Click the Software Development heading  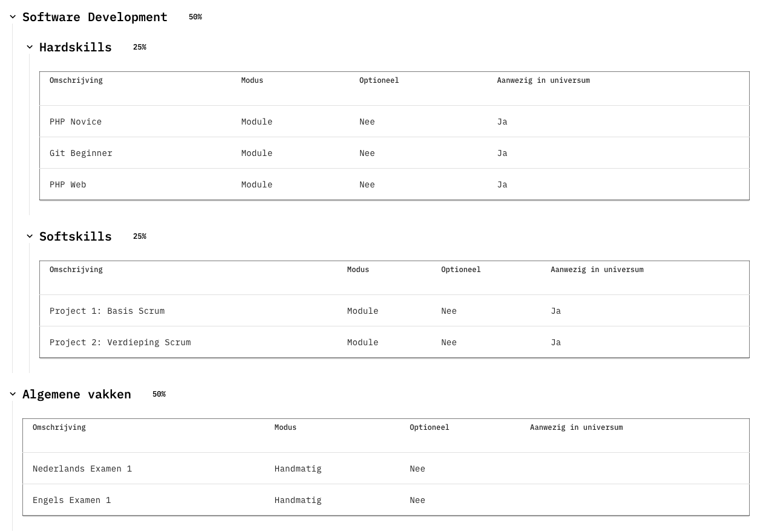(95, 17)
